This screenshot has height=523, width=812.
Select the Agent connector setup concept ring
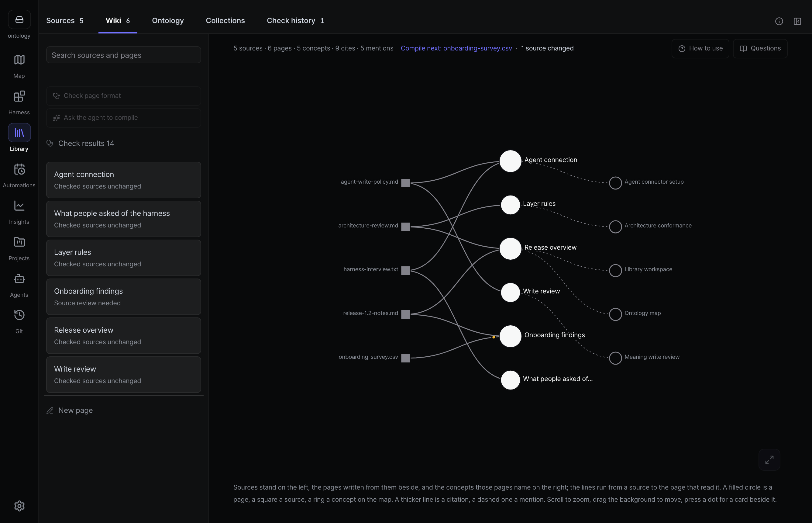tap(615, 183)
